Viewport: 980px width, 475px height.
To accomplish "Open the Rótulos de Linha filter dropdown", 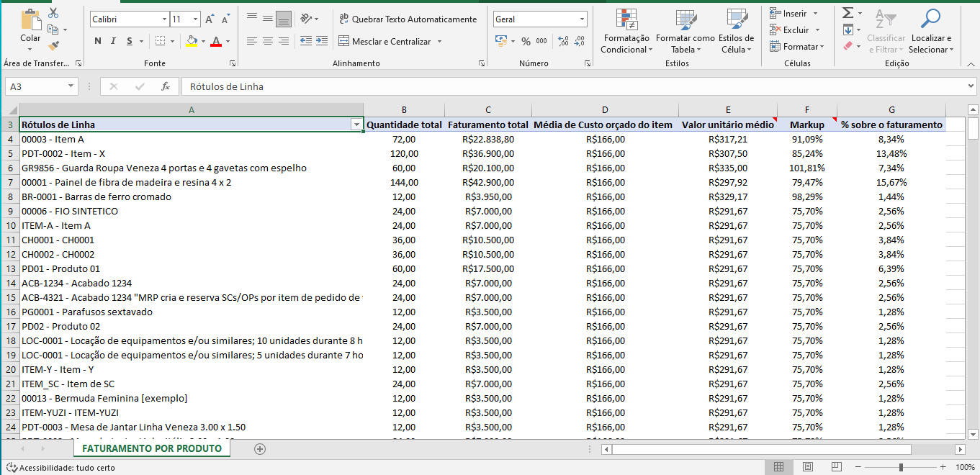I will 356,125.
